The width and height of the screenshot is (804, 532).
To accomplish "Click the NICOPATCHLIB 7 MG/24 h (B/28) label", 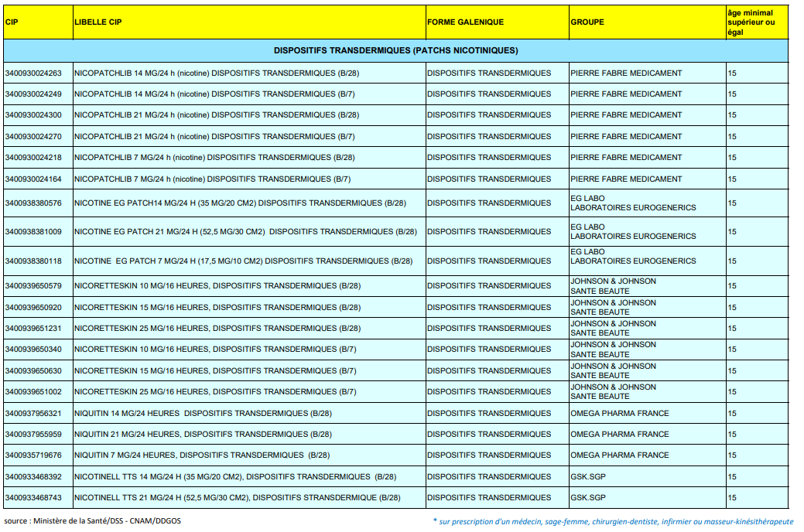I will pyautogui.click(x=214, y=158).
